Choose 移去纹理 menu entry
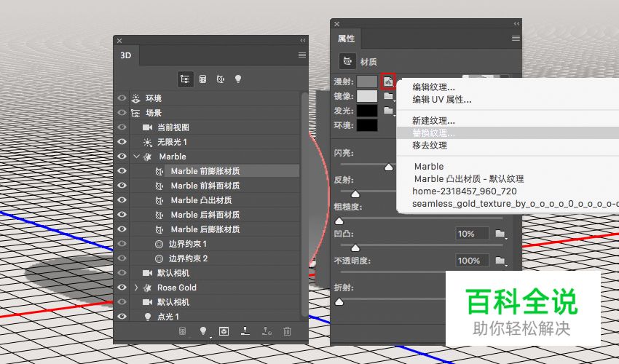This screenshot has width=619, height=364. pos(430,146)
